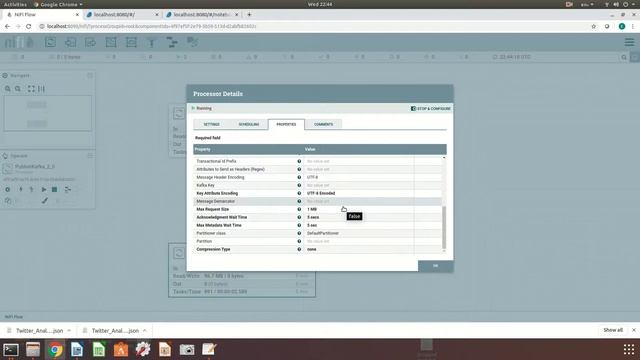Select the Properties tab

pyautogui.click(x=286, y=124)
